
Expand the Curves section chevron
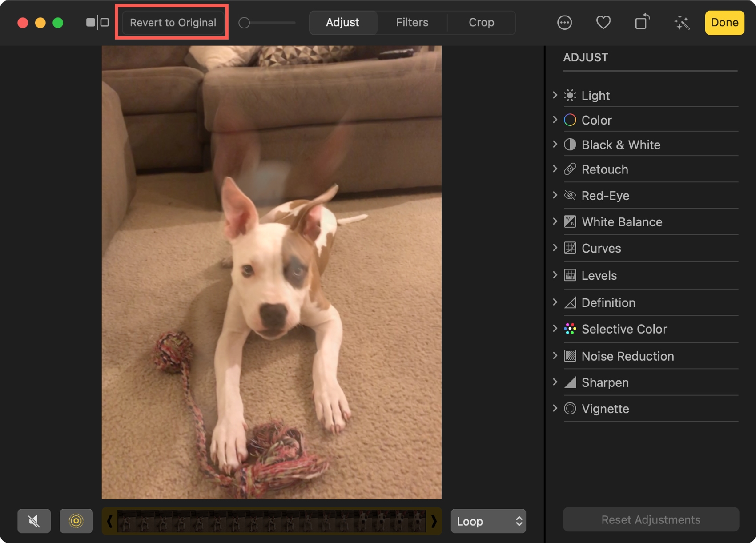pyautogui.click(x=555, y=247)
